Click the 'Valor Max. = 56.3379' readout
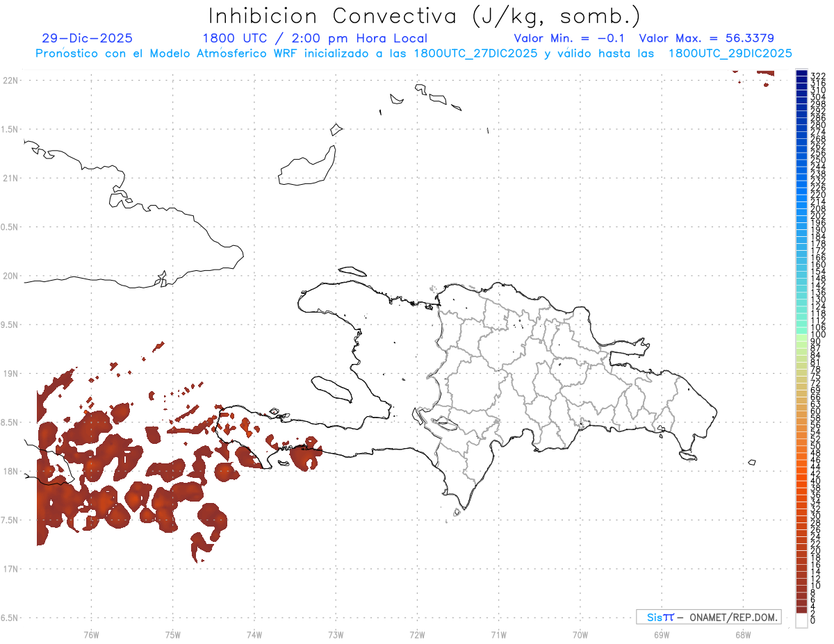This screenshot has height=644, width=834. pyautogui.click(x=706, y=38)
